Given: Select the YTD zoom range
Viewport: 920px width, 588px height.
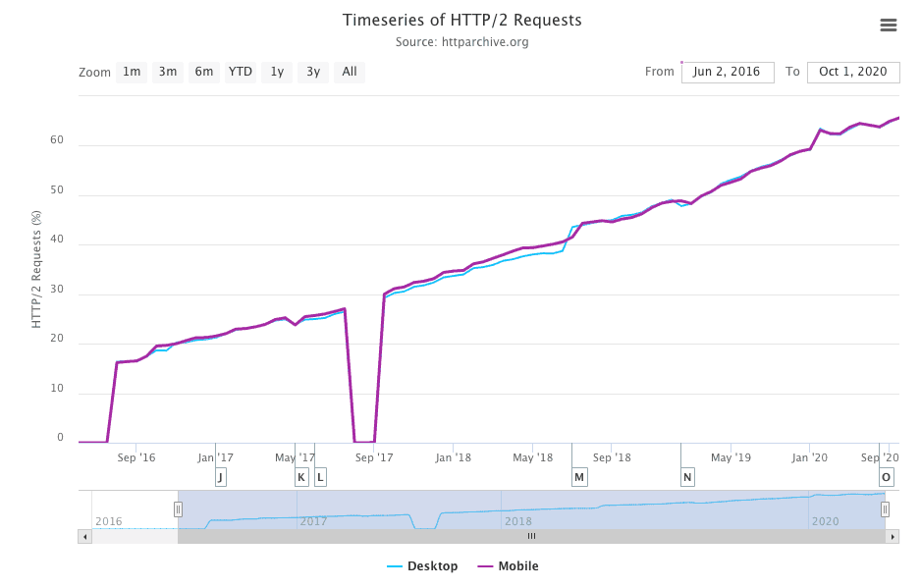Looking at the screenshot, I should (x=240, y=72).
